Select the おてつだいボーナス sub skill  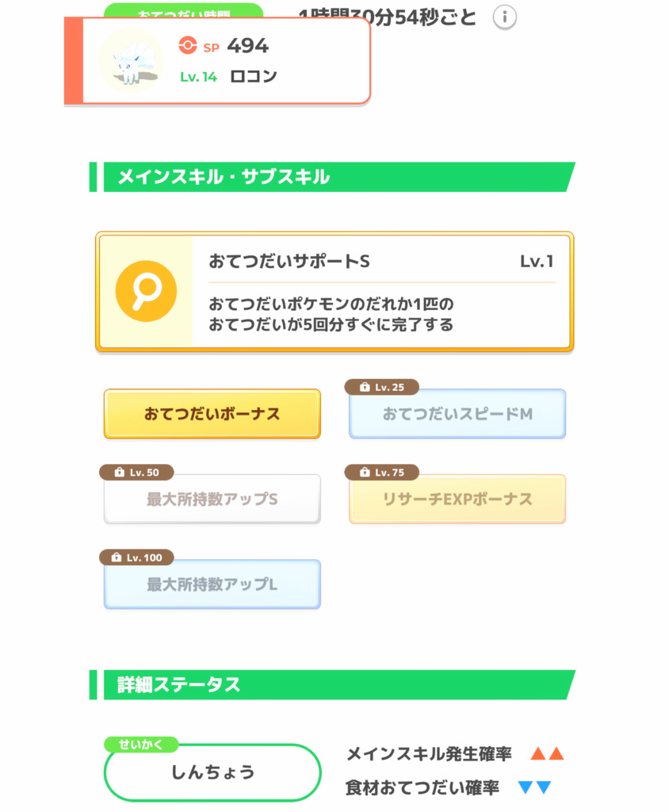212,414
